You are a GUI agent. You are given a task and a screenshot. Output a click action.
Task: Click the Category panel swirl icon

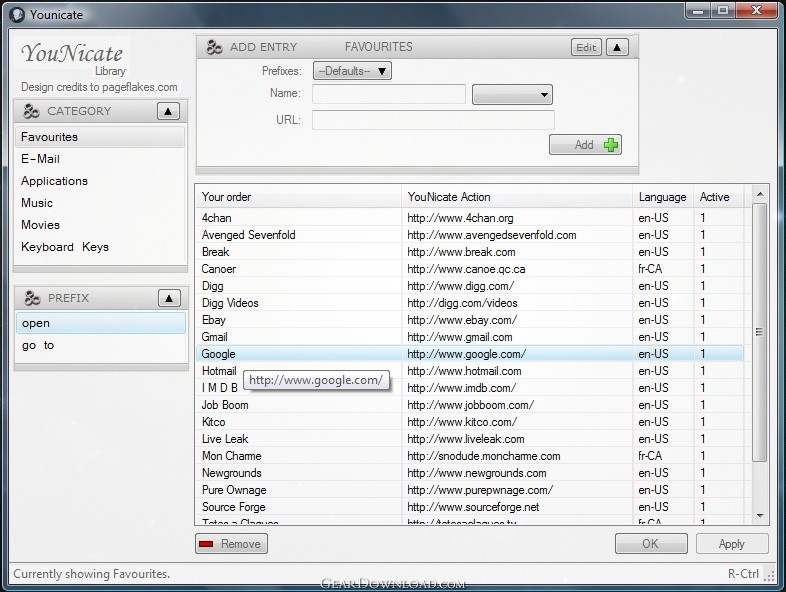click(31, 111)
